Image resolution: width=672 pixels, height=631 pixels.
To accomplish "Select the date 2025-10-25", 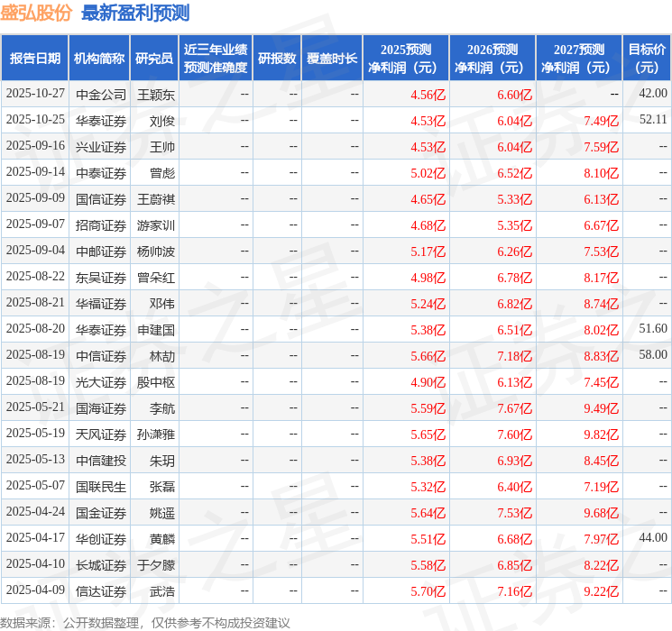I will click(x=35, y=120).
